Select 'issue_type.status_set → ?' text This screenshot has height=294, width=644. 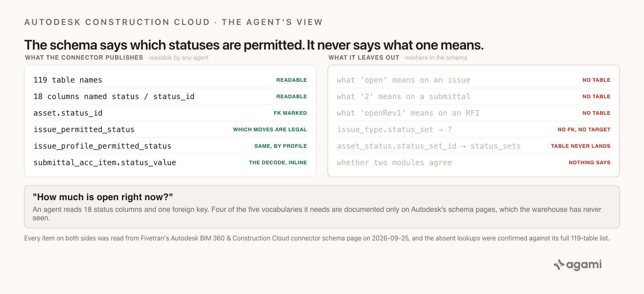tap(394, 129)
